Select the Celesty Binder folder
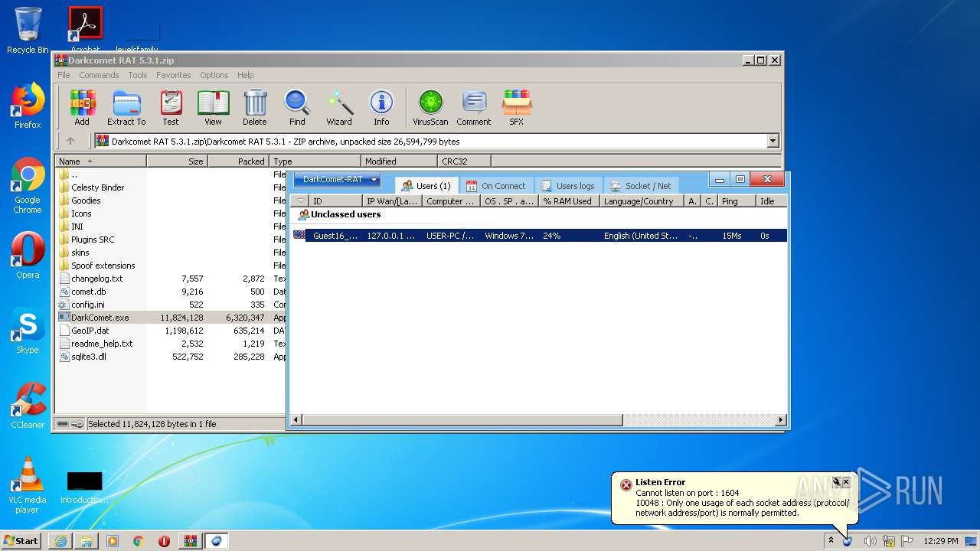This screenshot has height=551, width=980. 97,187
